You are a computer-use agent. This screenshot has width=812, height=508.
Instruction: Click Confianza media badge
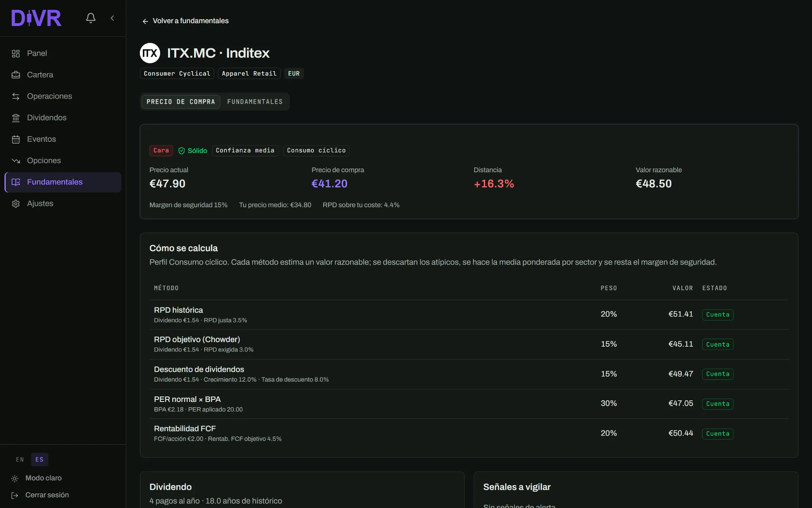[x=245, y=150]
